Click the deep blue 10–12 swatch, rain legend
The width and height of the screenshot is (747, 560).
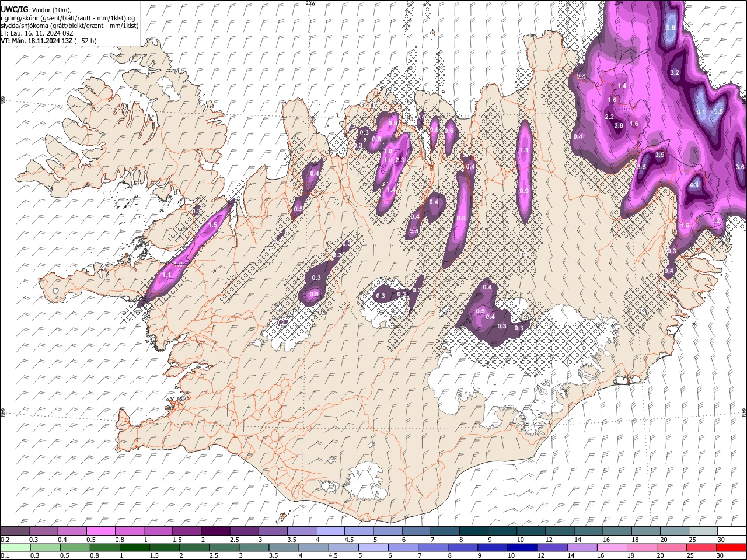[522, 547]
